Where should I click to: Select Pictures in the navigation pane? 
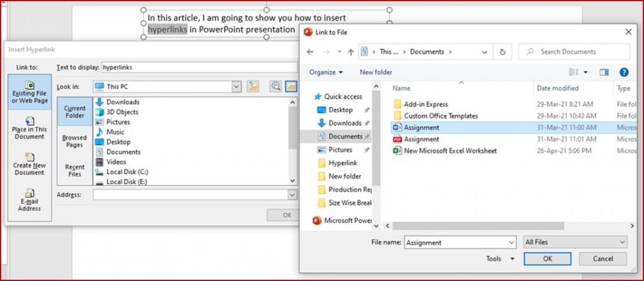pyautogui.click(x=340, y=150)
